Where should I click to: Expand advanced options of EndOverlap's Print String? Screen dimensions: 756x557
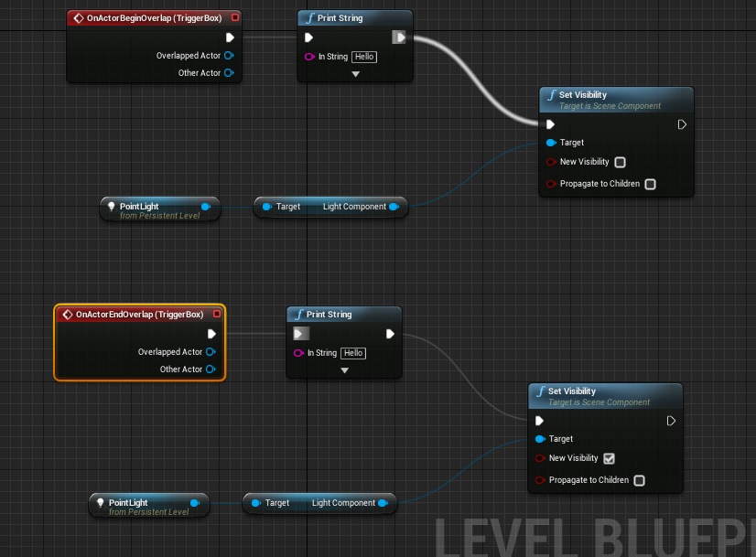[345, 370]
